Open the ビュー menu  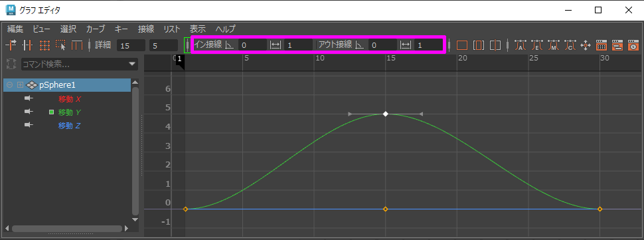(x=41, y=29)
